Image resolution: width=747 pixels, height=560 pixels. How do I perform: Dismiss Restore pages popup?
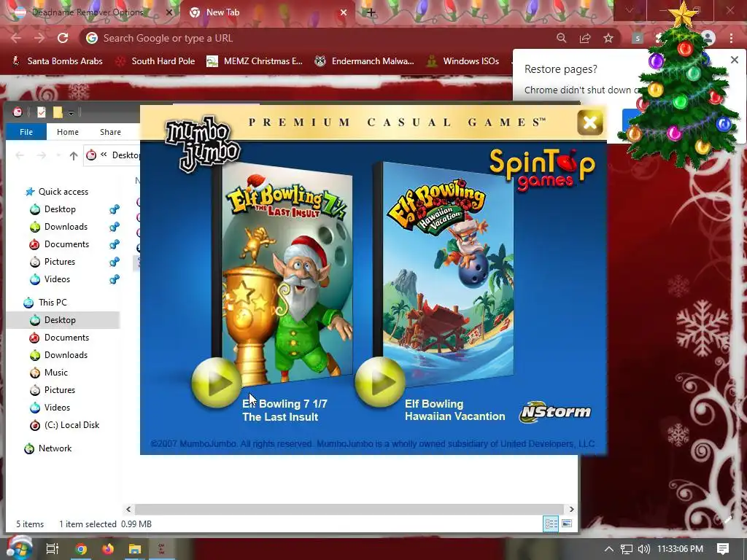(x=734, y=60)
